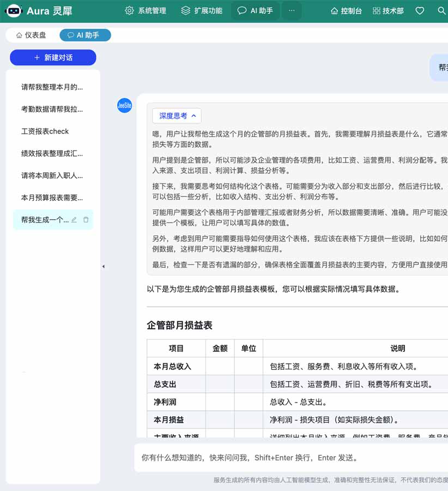This screenshot has height=491, width=448.
Task: Open the 系统管理 menu
Action: 146,11
